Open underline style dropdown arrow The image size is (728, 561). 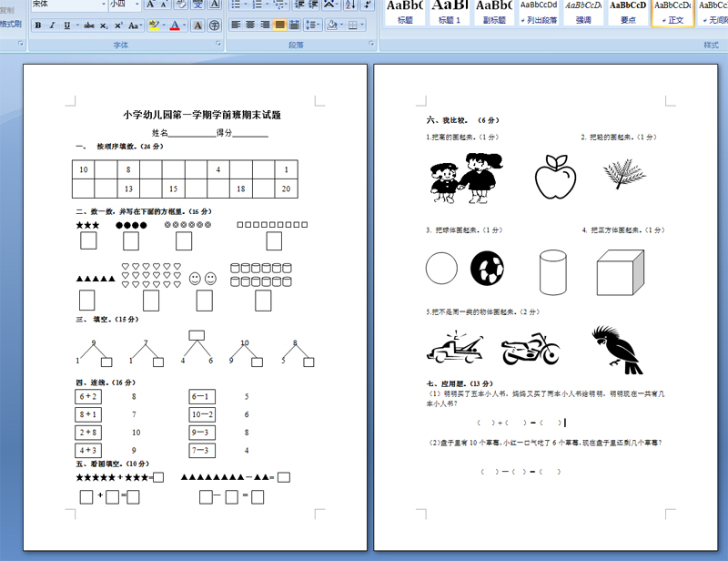[77, 25]
